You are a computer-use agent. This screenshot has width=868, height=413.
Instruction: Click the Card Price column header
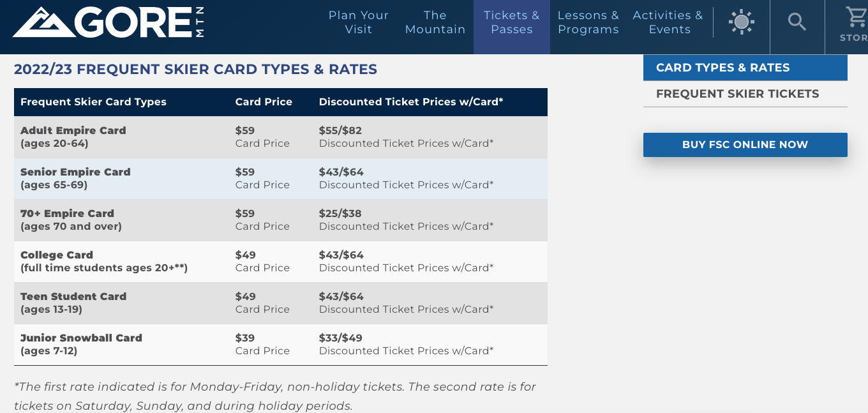tap(264, 102)
